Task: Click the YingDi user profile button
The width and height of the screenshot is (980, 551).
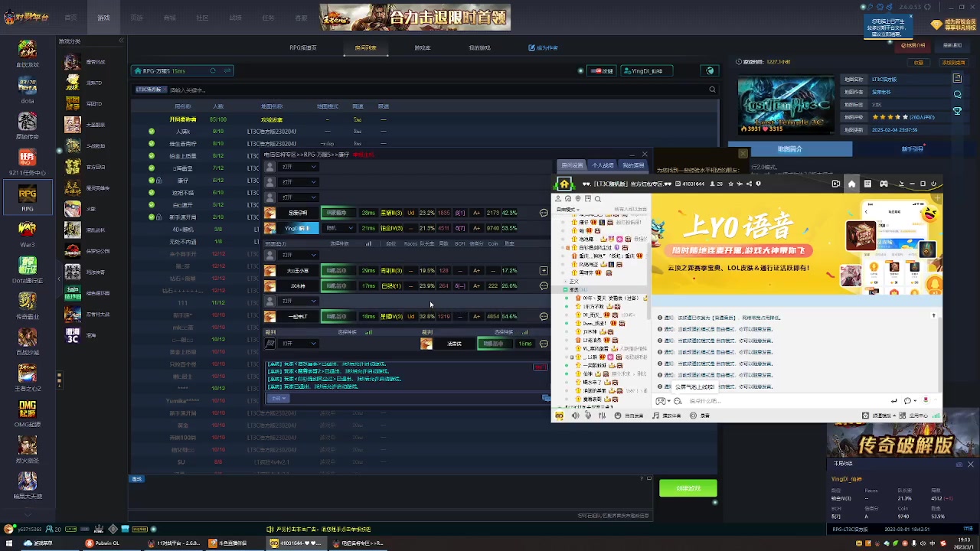Action: 646,71
